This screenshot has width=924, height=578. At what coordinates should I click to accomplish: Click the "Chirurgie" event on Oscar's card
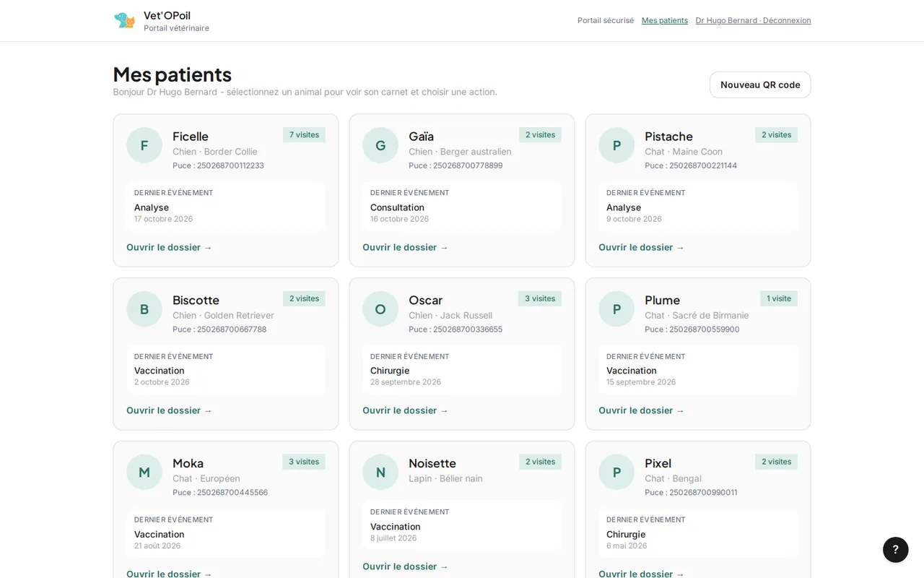pyautogui.click(x=390, y=371)
